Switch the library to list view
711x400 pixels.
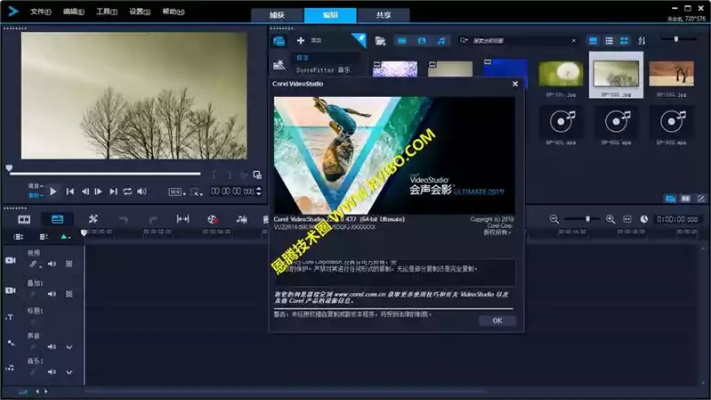[x=609, y=41]
